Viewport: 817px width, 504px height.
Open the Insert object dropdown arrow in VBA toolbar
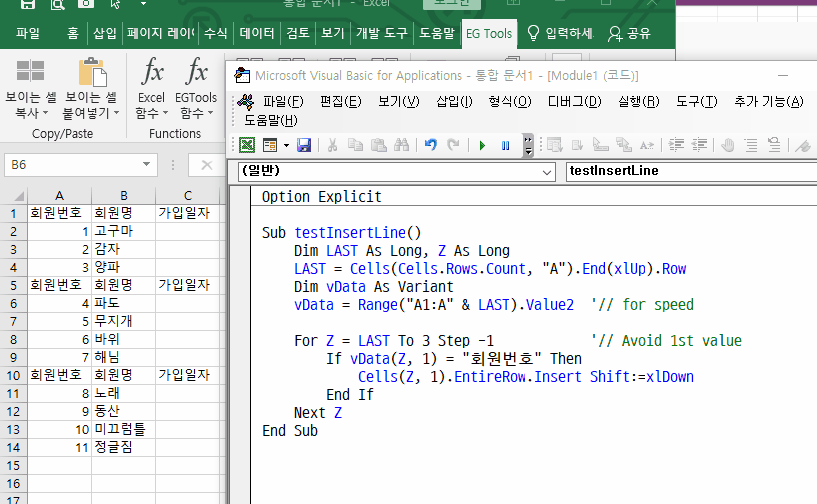coord(286,145)
